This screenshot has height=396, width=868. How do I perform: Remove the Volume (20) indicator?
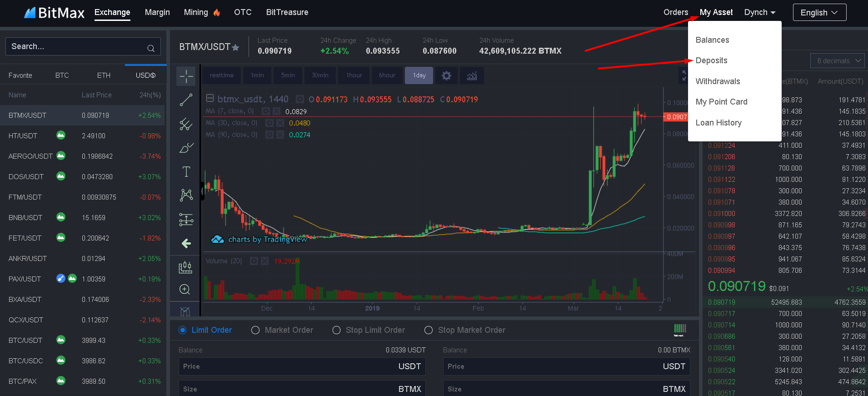pos(265,261)
